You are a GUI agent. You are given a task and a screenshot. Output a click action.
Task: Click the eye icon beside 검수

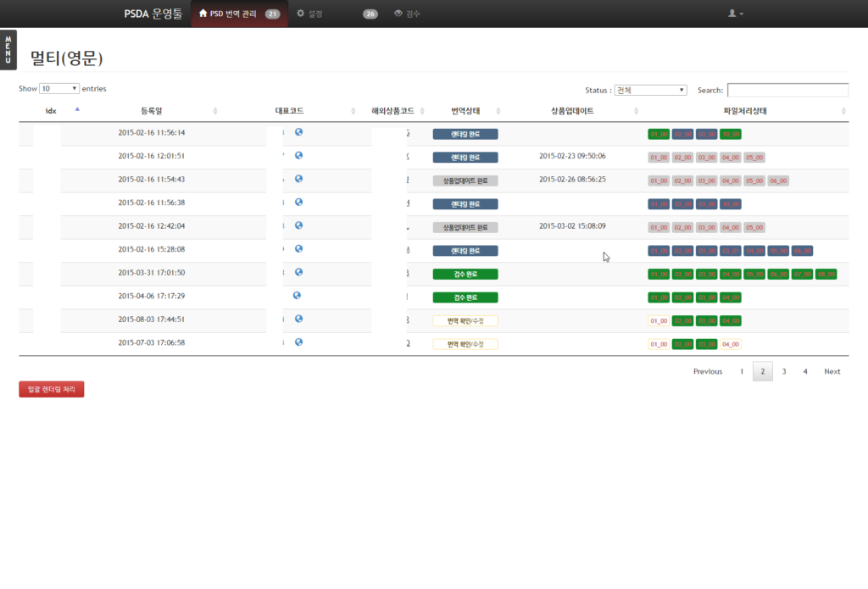[398, 14]
